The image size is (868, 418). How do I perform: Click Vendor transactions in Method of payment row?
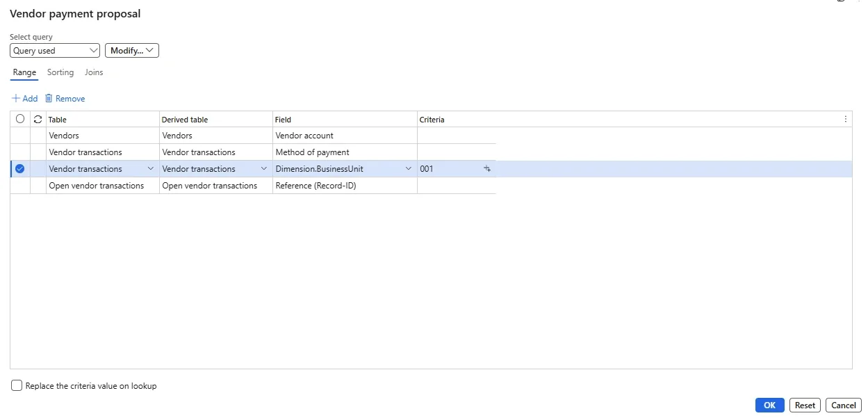[102, 152]
